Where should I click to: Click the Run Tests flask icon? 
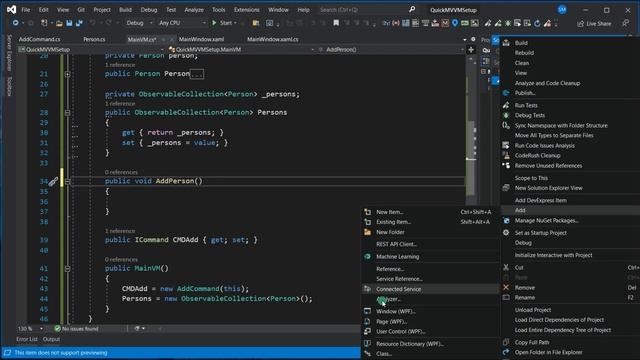[x=506, y=105]
